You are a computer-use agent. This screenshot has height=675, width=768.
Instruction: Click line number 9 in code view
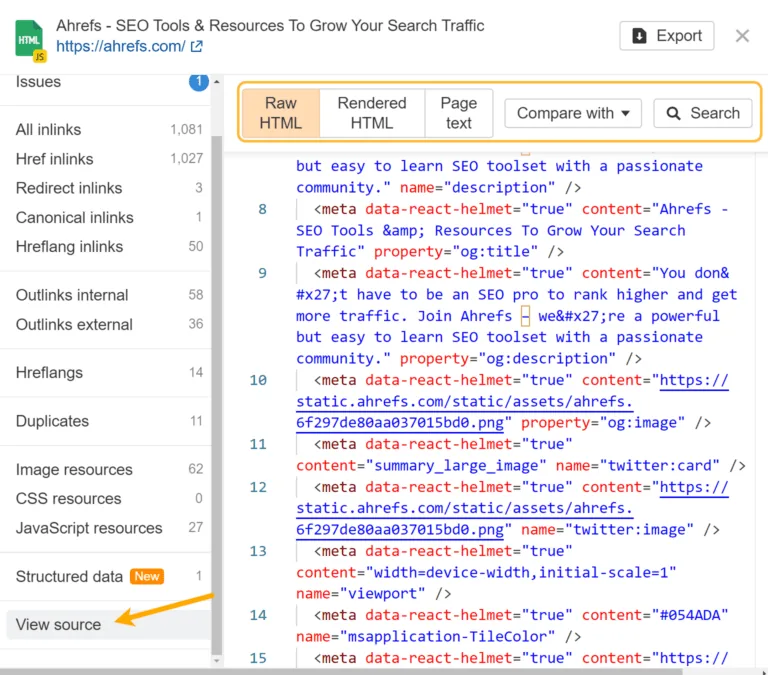263,273
